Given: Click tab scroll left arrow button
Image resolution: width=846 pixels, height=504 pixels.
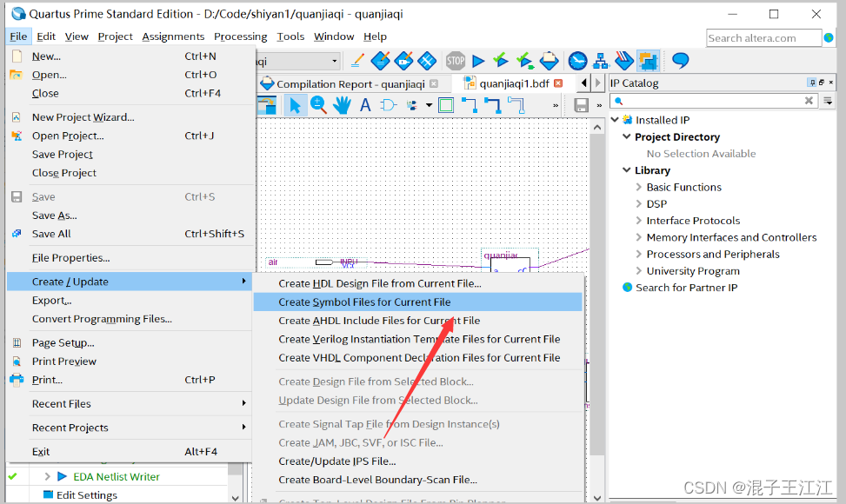Looking at the screenshot, I should pyautogui.click(x=584, y=83).
